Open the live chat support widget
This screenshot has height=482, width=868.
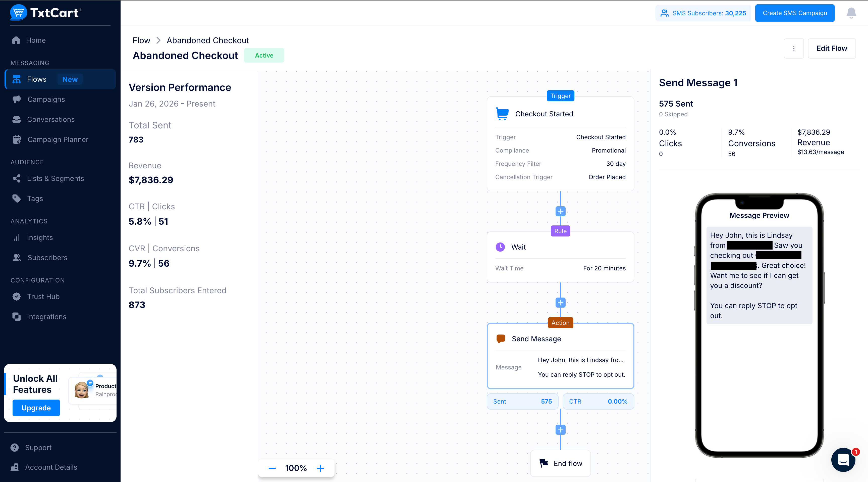tap(843, 459)
